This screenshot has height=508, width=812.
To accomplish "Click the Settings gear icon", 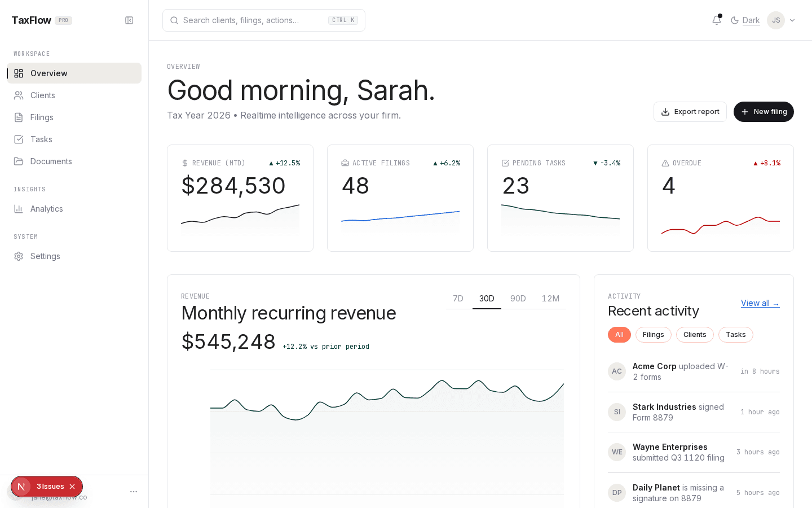I will tap(19, 256).
